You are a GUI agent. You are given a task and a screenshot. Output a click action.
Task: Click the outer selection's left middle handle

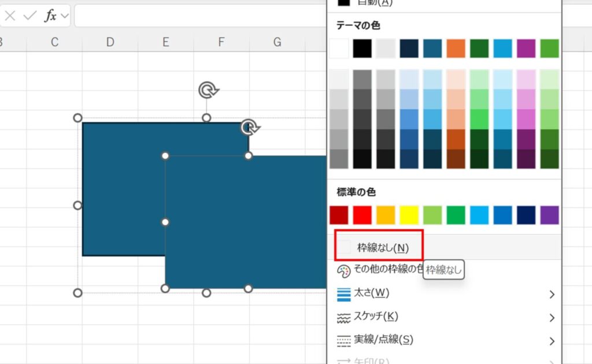tap(77, 205)
